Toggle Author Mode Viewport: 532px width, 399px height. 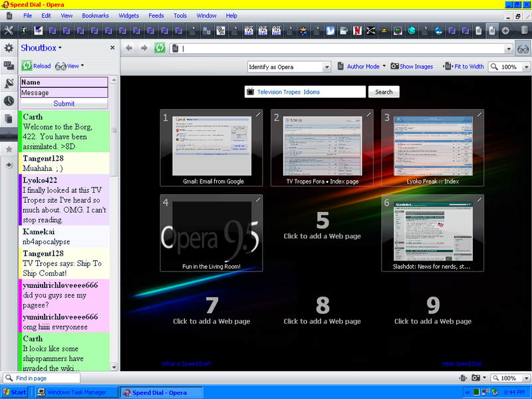(x=358, y=66)
